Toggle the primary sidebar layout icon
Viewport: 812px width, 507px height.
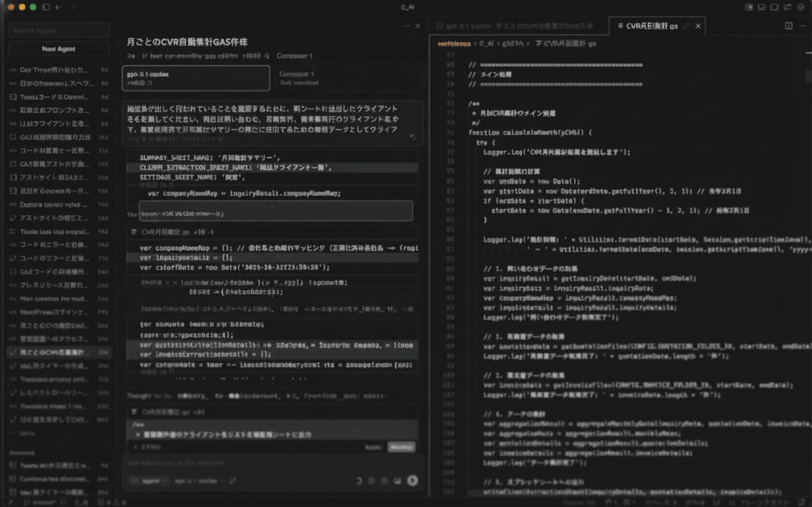(x=749, y=7)
